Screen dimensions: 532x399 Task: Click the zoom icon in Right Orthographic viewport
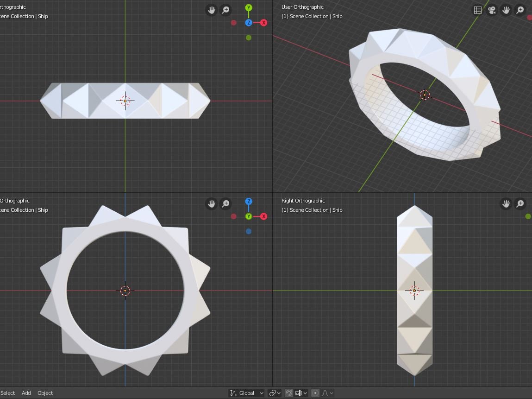point(520,204)
